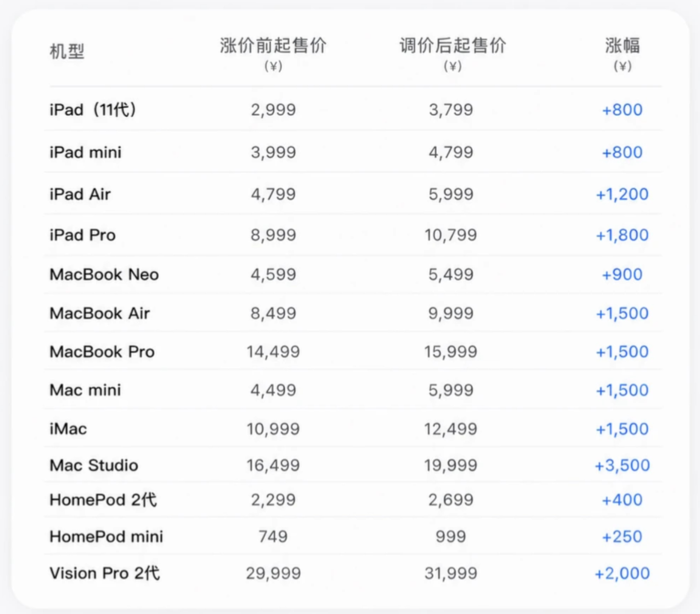
Task: Click the +1,500 increase for MacBook Air
Action: [622, 313]
